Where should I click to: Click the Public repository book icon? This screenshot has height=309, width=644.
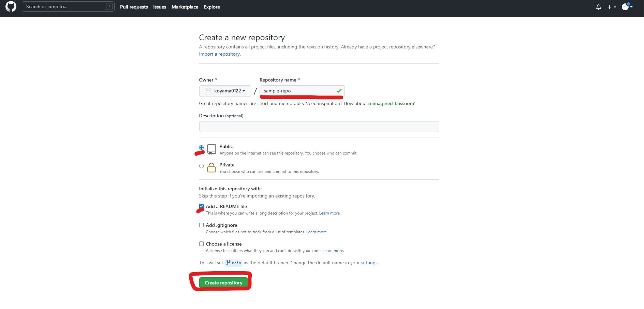[x=211, y=149]
